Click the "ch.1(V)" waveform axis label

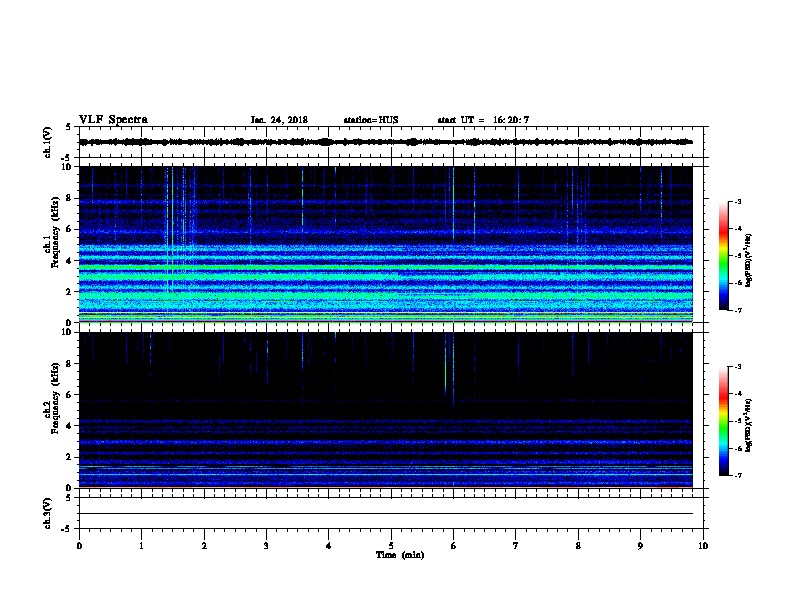(x=48, y=142)
